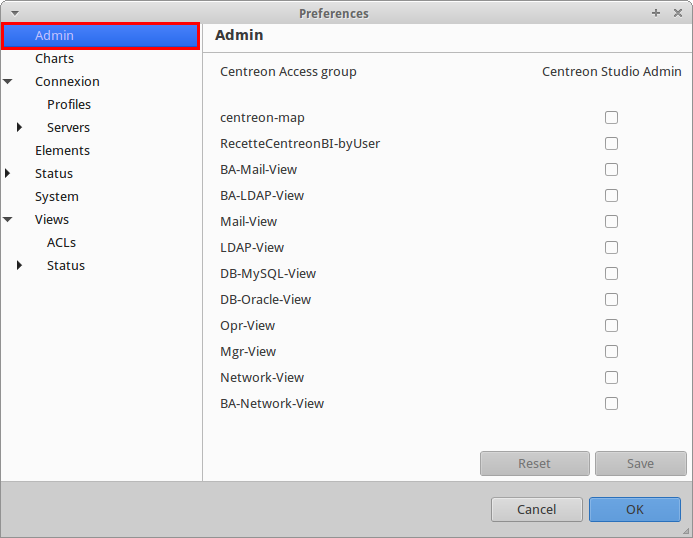Viewport: 693px width, 538px height.
Task: Enable the Network-View checkbox
Action: (x=611, y=378)
